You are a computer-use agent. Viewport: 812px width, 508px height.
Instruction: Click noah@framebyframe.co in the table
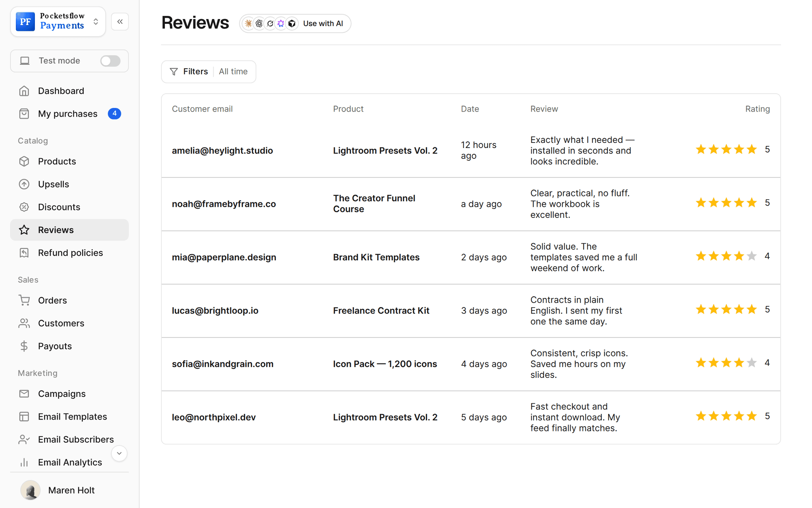pyautogui.click(x=224, y=204)
